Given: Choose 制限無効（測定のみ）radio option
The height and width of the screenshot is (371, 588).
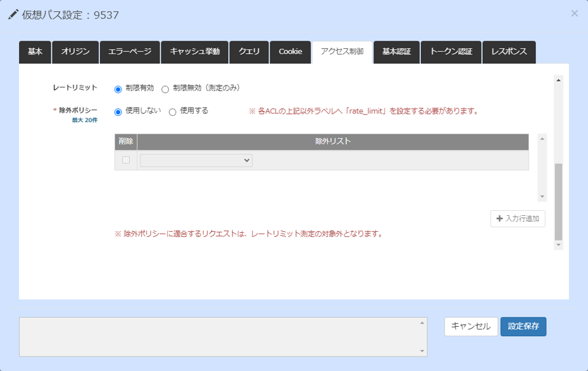Looking at the screenshot, I should [x=165, y=89].
